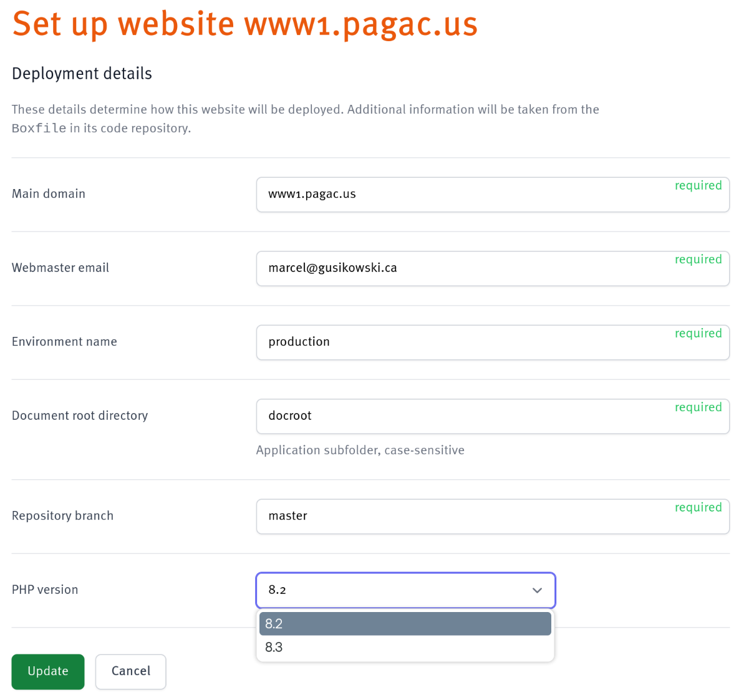Click the "Document root directory" label text

pos(80,416)
